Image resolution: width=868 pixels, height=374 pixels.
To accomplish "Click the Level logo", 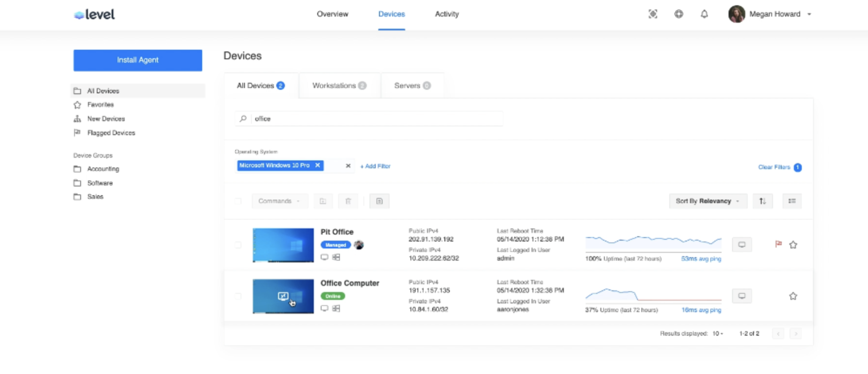I will (94, 14).
